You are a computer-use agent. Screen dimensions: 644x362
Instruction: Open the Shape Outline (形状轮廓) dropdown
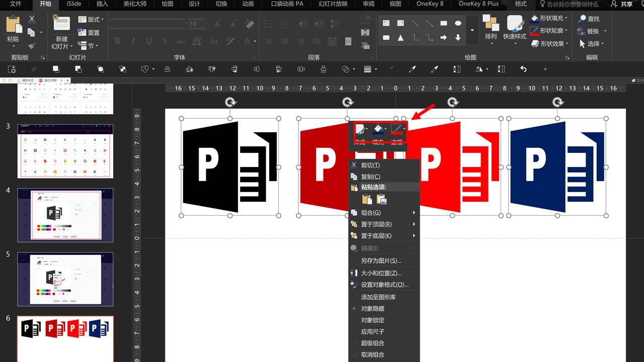[549, 31]
